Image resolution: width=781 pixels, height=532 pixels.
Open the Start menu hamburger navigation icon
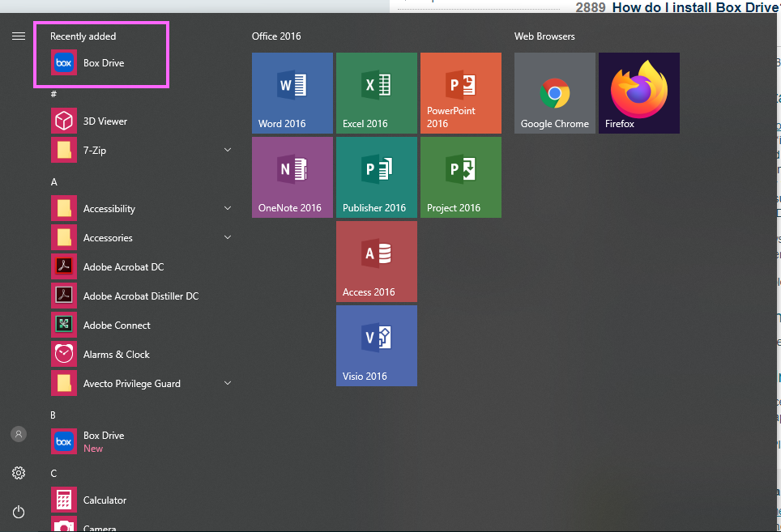19,36
